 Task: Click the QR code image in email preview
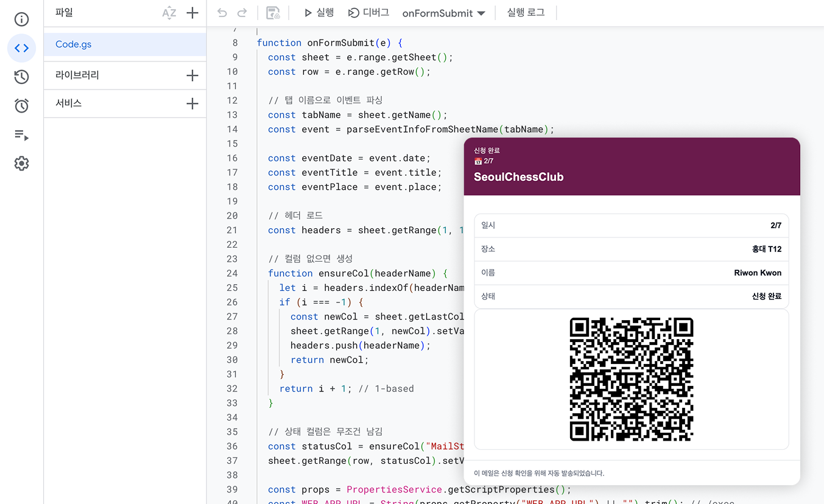[632, 379]
